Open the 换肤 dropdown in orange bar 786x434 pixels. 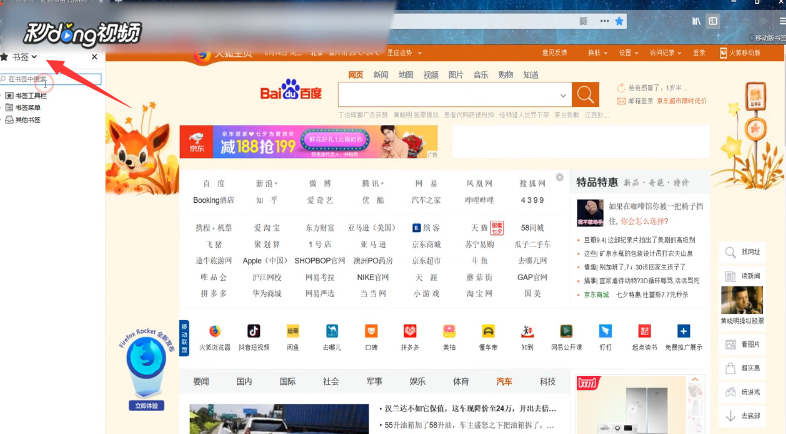[598, 53]
